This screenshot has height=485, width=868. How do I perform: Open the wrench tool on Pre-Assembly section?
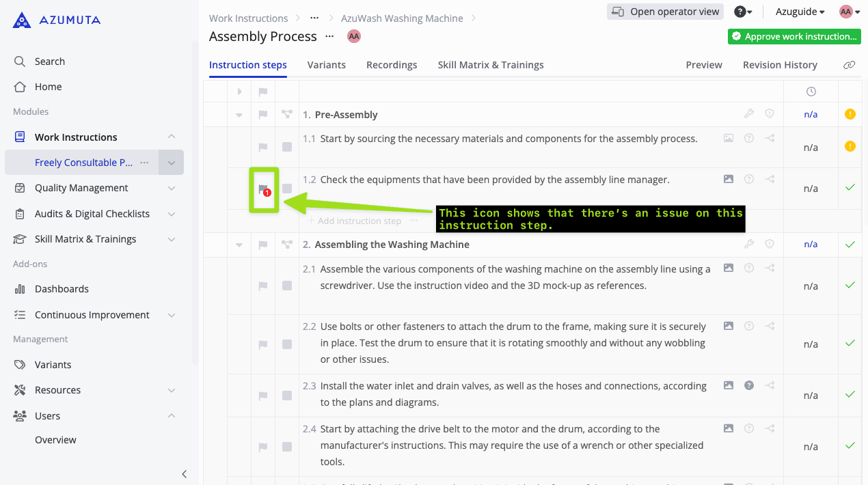point(749,114)
